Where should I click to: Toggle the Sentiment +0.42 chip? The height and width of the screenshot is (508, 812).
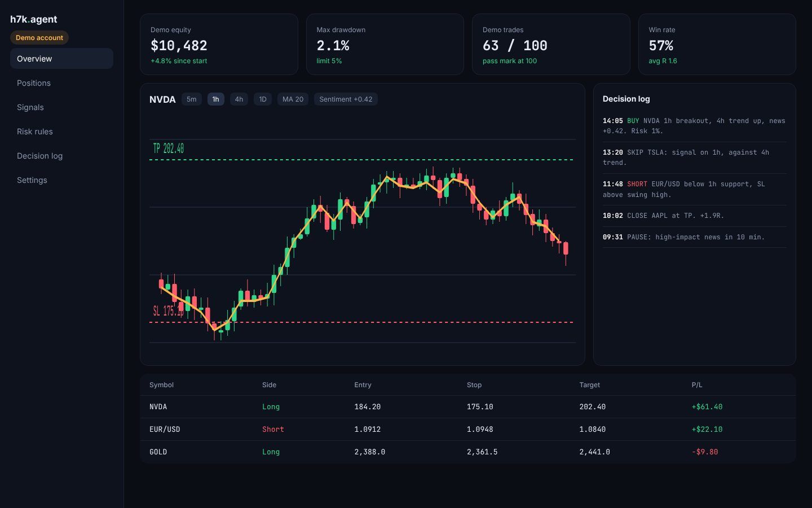[x=346, y=99]
